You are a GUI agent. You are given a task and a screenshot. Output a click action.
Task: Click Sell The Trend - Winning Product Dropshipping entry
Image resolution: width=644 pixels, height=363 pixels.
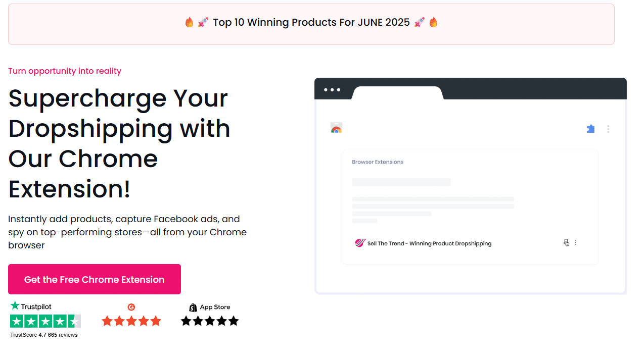[x=429, y=243]
